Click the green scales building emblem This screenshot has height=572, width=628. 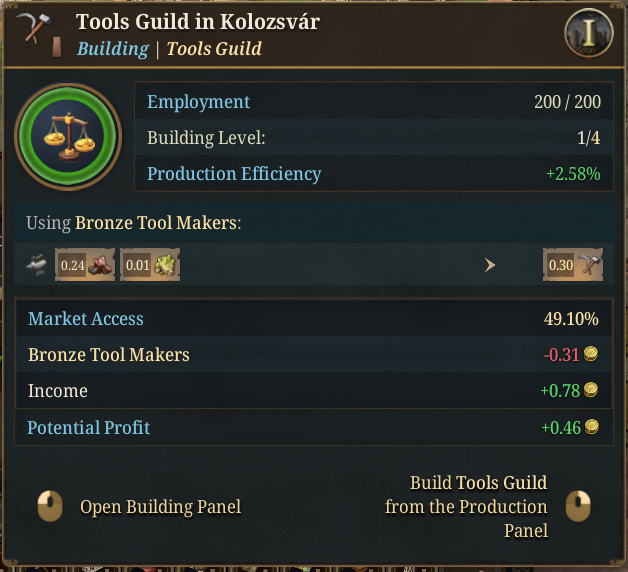coord(68,136)
